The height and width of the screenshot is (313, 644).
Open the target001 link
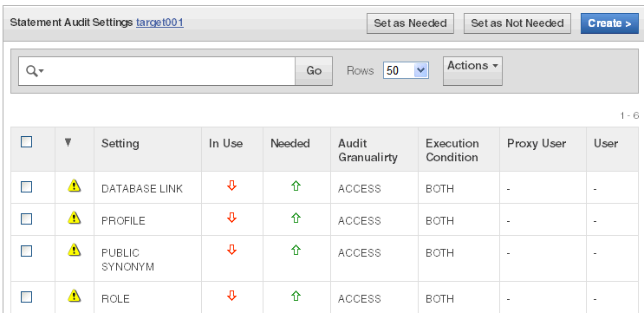click(x=159, y=23)
